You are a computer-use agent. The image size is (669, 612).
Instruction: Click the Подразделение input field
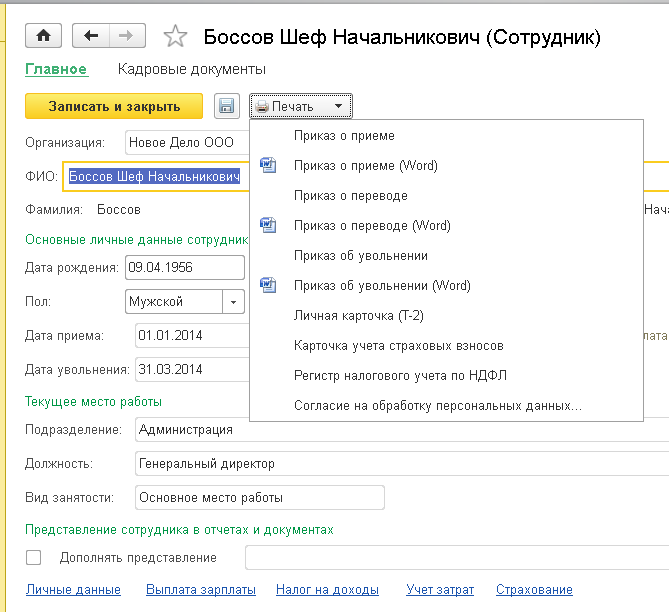point(400,430)
